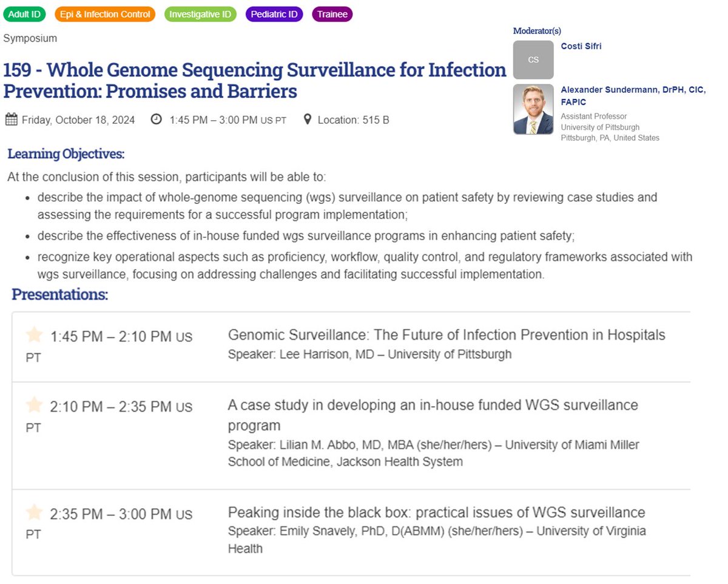The height and width of the screenshot is (584, 728).
Task: Click the Location: 515 B text
Action: (x=354, y=120)
